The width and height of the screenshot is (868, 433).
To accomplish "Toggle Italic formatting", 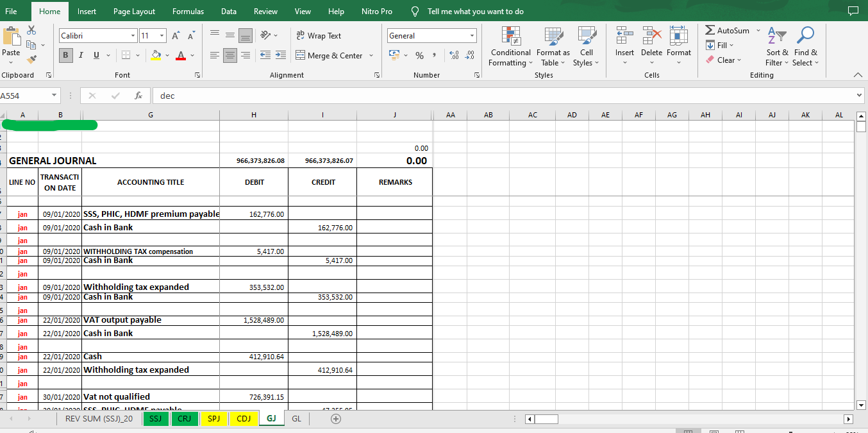I will coord(81,55).
